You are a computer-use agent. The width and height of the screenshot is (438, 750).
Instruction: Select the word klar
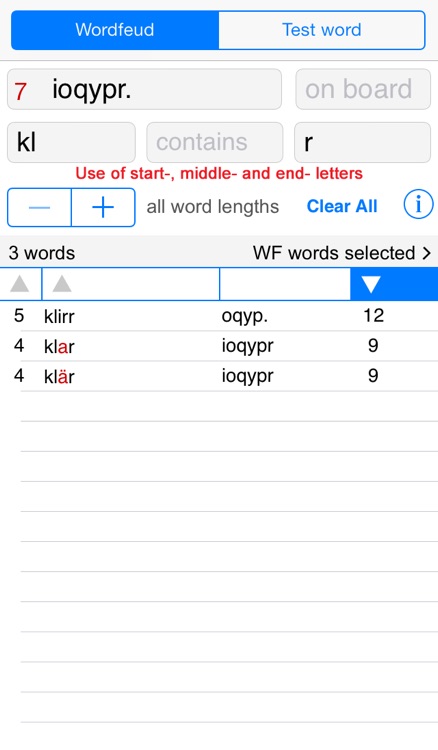59,346
